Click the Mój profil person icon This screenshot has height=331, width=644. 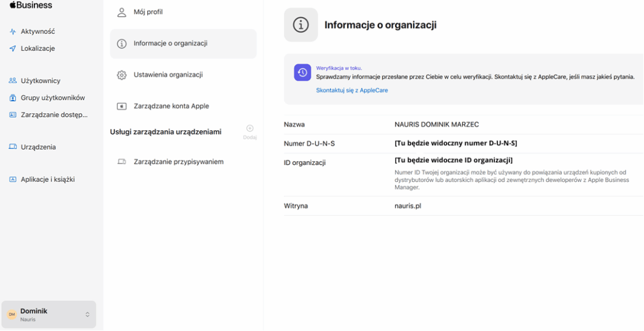click(x=122, y=12)
